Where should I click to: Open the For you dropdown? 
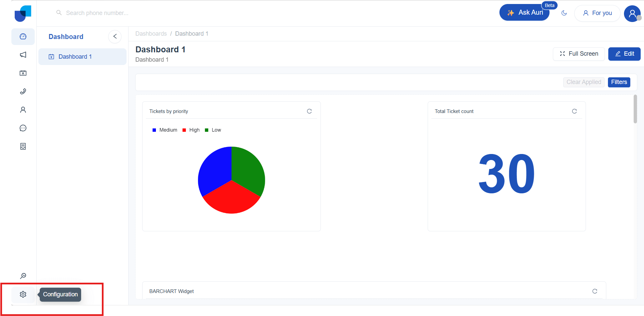pyautogui.click(x=597, y=13)
